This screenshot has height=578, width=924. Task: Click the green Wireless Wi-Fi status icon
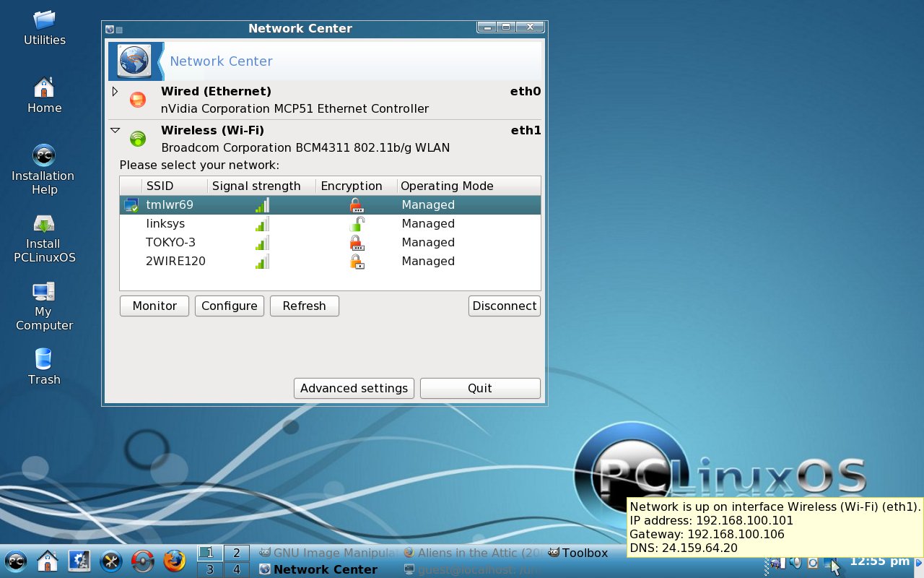[x=137, y=139]
